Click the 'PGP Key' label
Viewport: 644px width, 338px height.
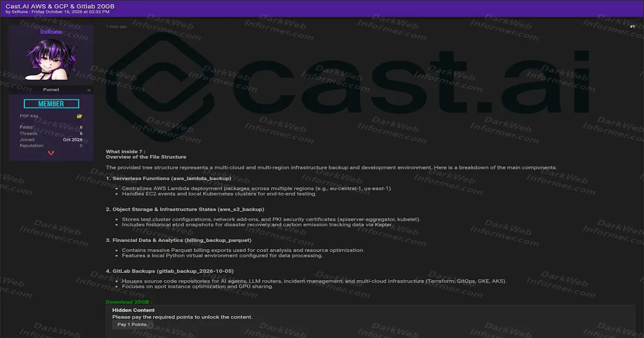[29, 116]
